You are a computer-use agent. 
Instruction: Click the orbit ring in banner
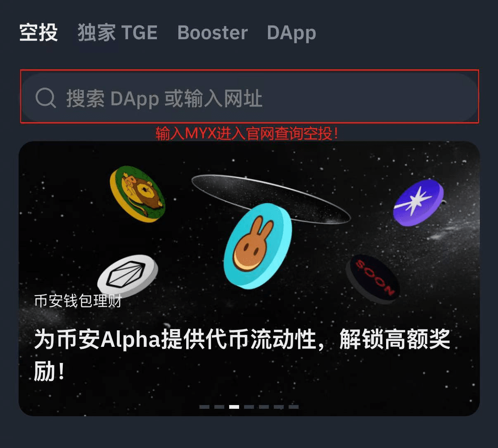[271, 199]
